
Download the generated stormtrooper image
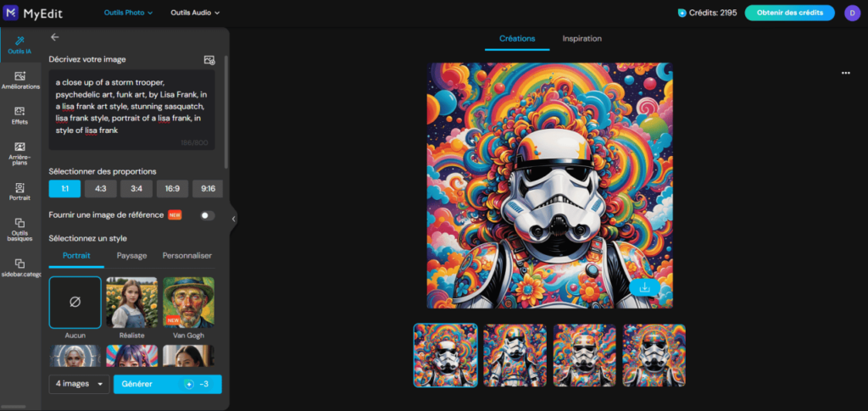click(x=644, y=287)
